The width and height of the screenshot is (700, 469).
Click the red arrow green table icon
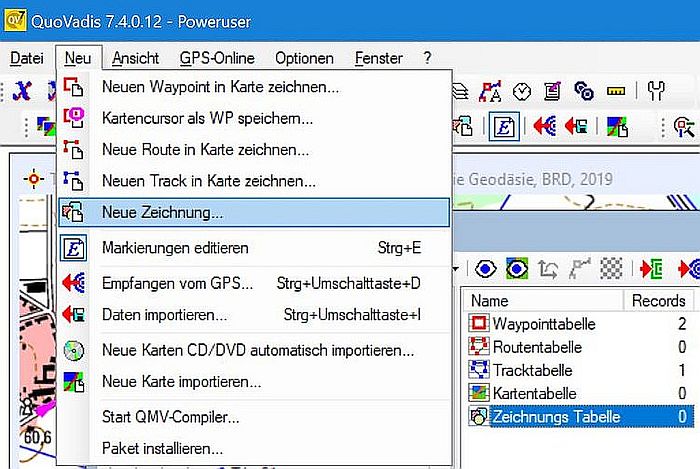[651, 269]
